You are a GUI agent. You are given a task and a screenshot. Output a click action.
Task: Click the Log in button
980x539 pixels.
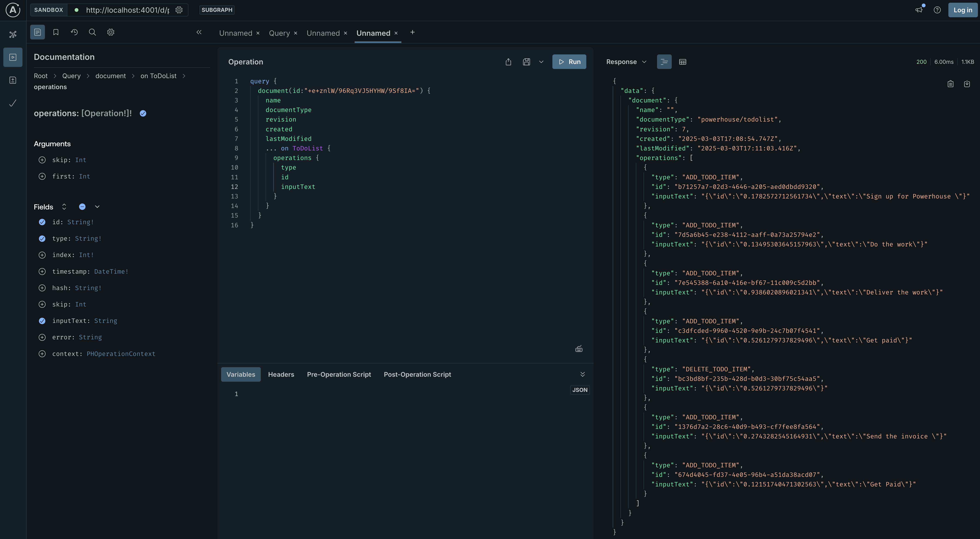(963, 10)
